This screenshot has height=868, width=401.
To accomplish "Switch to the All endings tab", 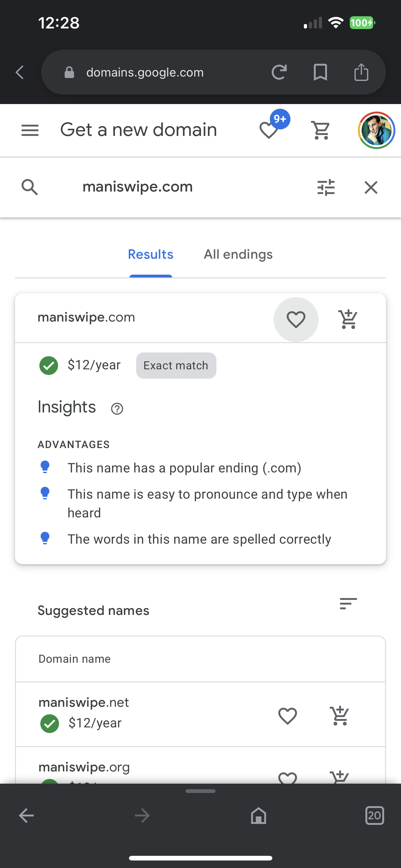I will pos(238,254).
